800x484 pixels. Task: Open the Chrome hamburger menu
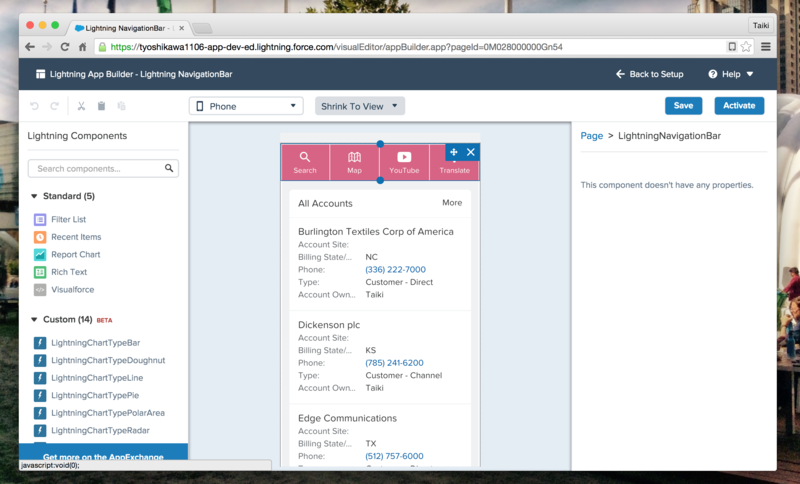coord(766,47)
